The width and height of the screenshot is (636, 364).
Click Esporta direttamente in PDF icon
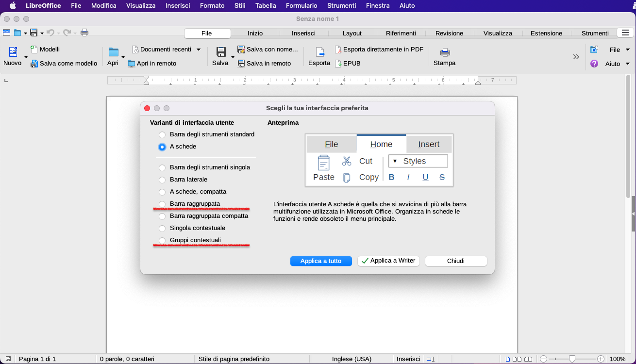click(338, 50)
